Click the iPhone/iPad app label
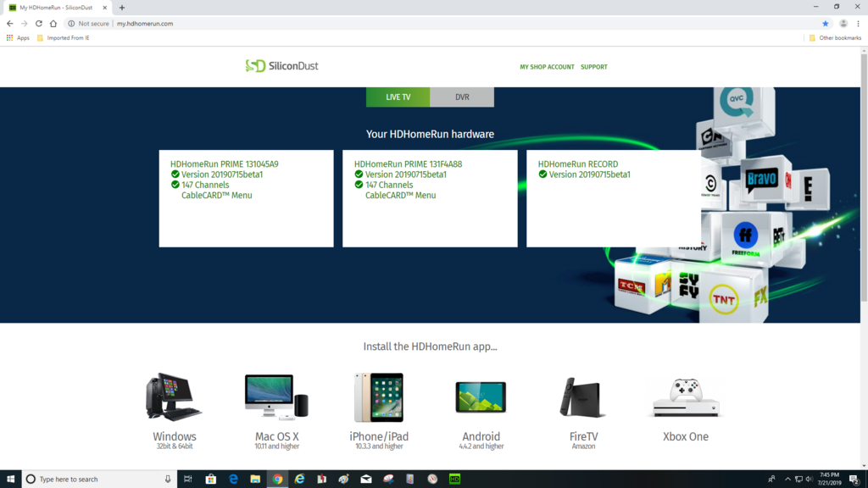 click(x=379, y=436)
